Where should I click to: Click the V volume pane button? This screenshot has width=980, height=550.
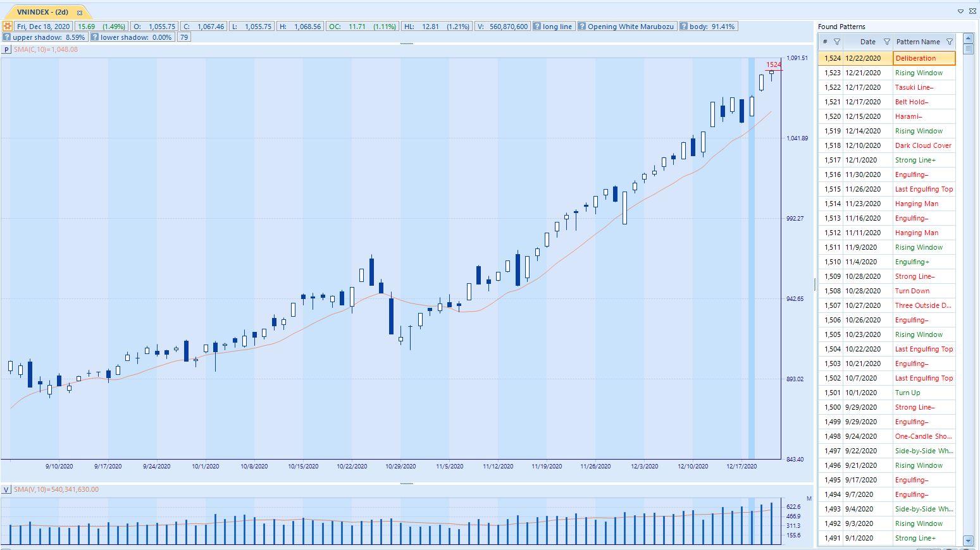coord(6,490)
